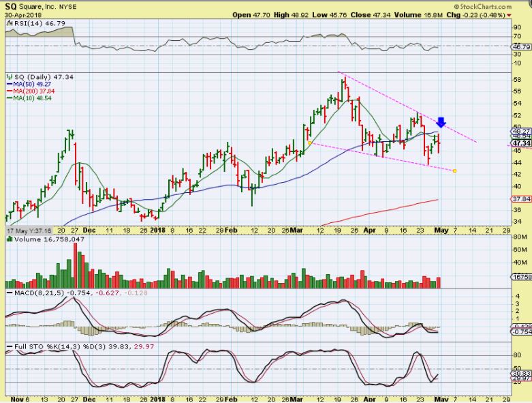This screenshot has width=532, height=403.
Task: Click the MACD signal value -0.627
Action: pos(107,293)
